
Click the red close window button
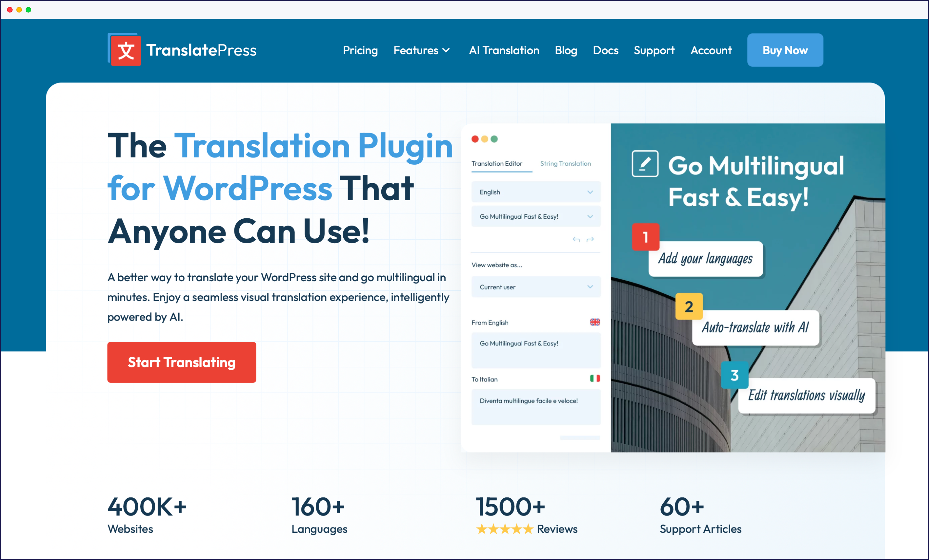[x=10, y=9]
